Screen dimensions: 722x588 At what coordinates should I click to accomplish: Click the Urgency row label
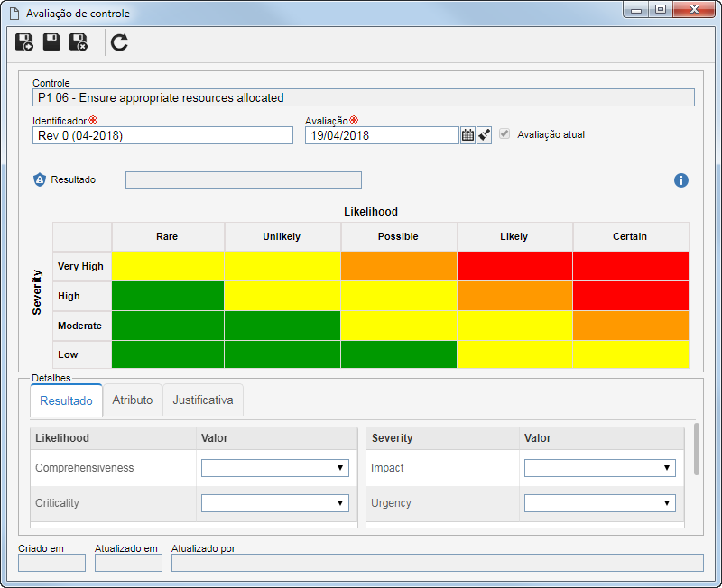pyautogui.click(x=391, y=503)
